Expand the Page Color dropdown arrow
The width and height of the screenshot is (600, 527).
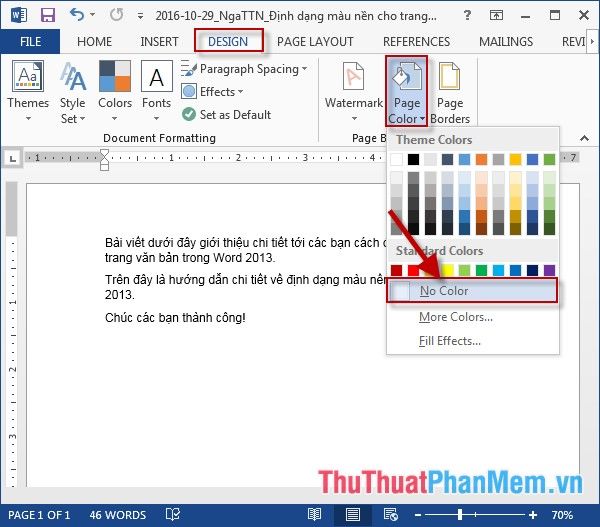[x=422, y=119]
